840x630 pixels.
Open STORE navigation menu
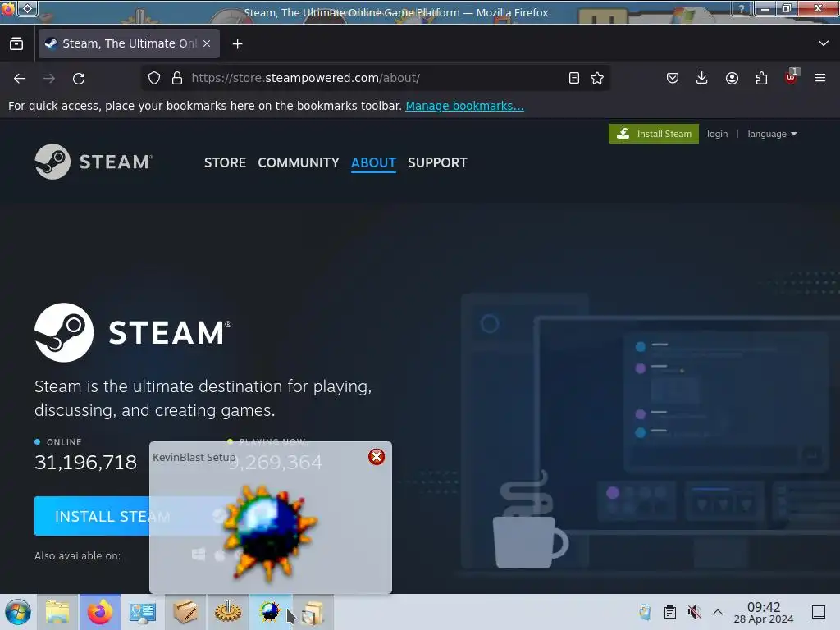(x=225, y=162)
